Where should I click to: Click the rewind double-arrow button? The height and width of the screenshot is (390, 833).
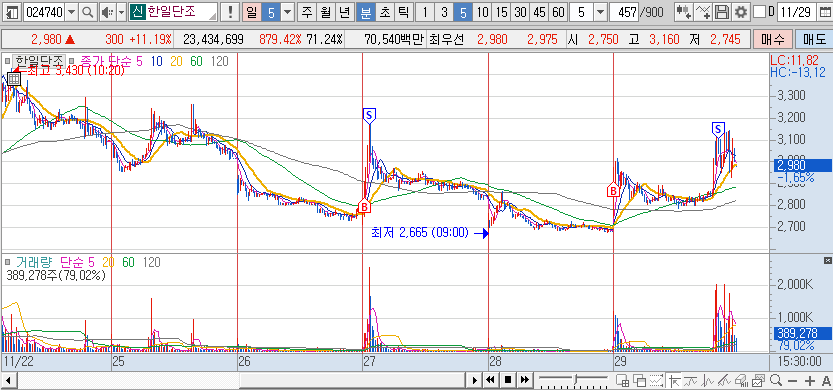pos(491,380)
